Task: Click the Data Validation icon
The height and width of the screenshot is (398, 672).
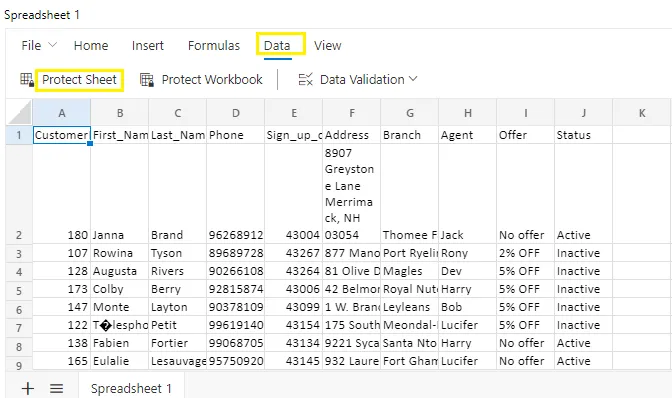Action: point(306,79)
